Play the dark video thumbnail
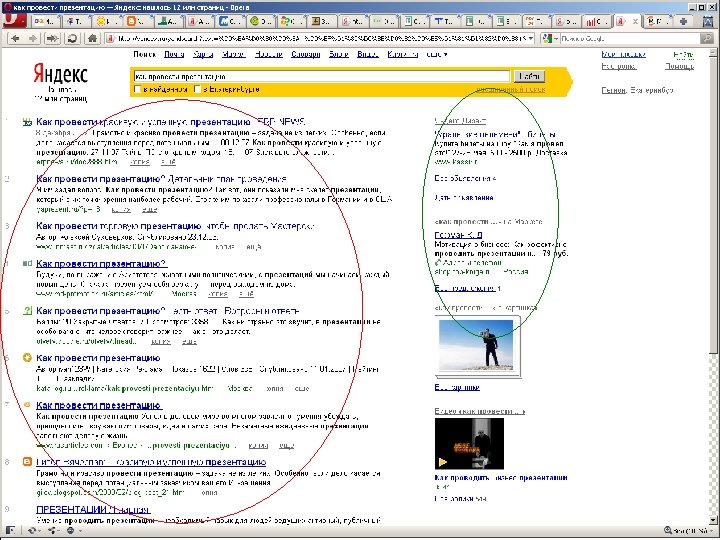The height and width of the screenshot is (540, 720). [x=469, y=443]
